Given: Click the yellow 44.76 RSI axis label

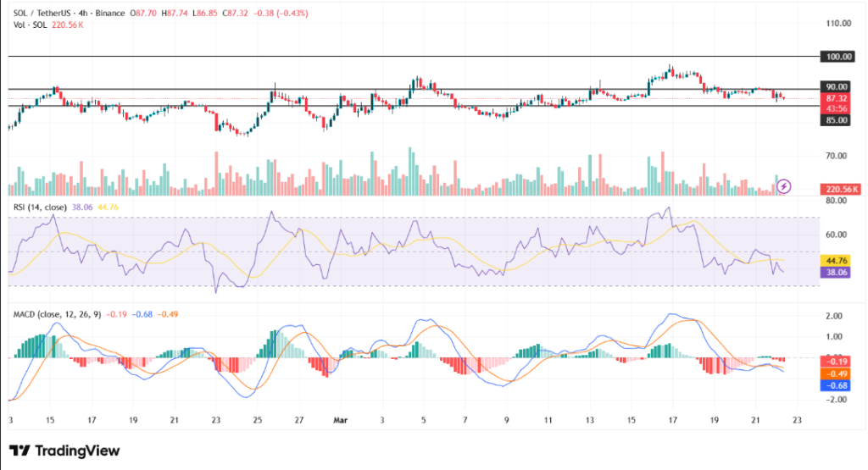Looking at the screenshot, I should pos(836,262).
